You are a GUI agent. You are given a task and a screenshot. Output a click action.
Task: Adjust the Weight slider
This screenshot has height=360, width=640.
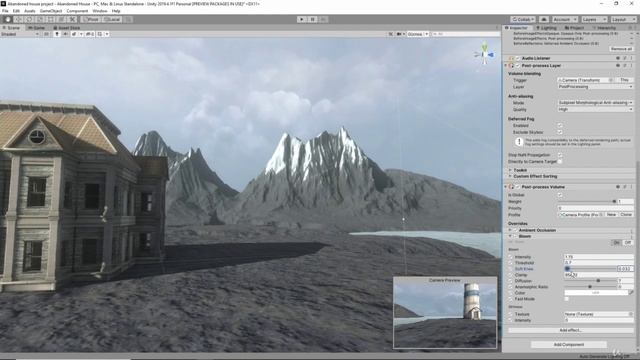point(587,202)
